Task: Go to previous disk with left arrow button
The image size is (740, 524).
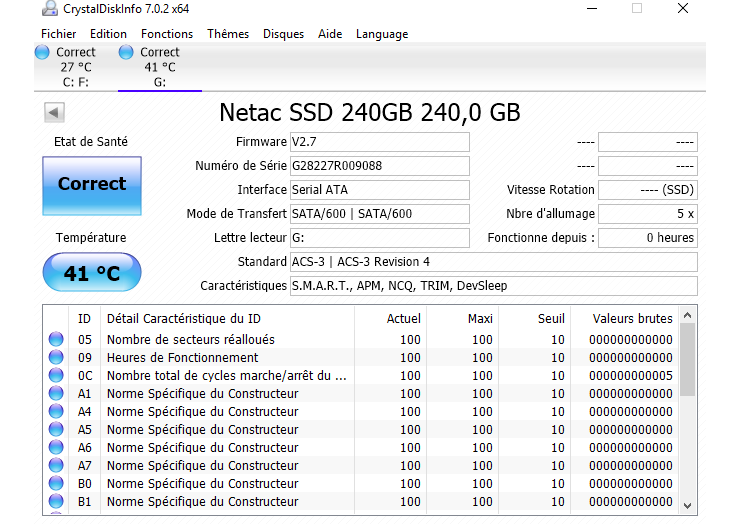Action: 54,112
